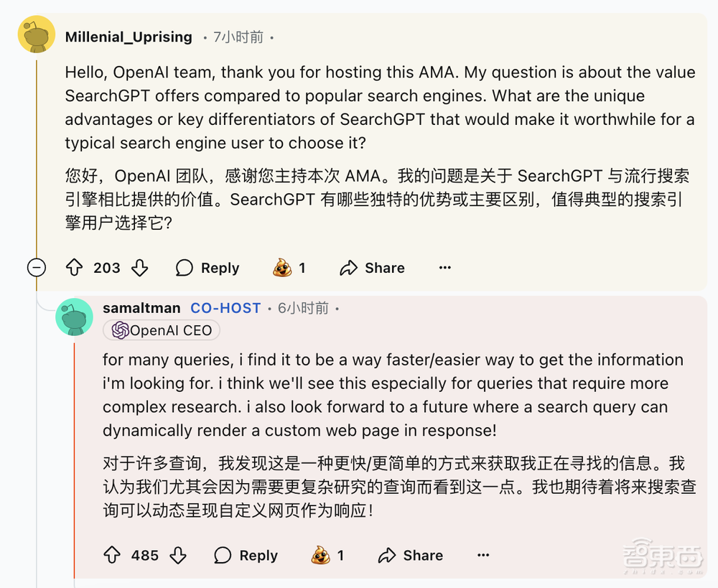The width and height of the screenshot is (718, 588).
Task: Click samaltman's green avatar
Action: [75, 316]
